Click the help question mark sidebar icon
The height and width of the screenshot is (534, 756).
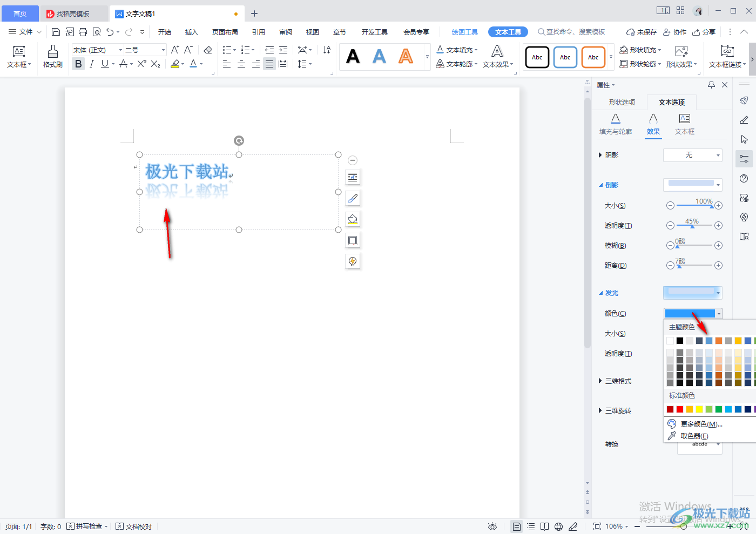point(744,178)
